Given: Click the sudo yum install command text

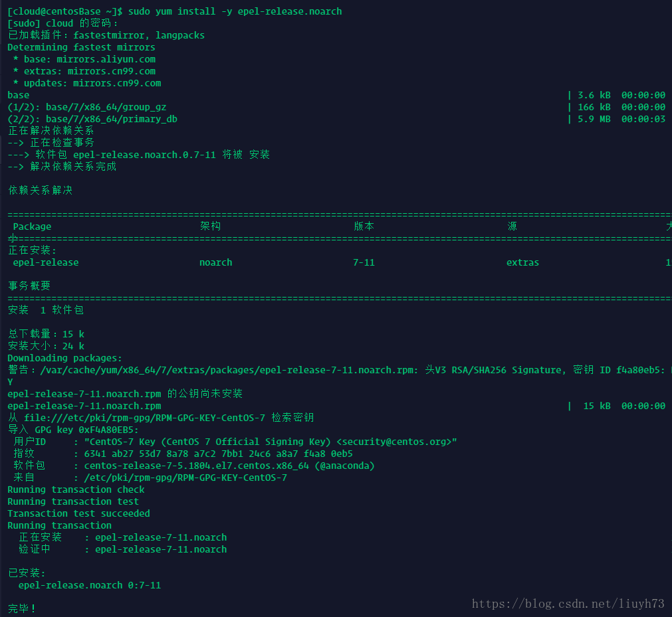Looking at the screenshot, I should [x=235, y=11].
